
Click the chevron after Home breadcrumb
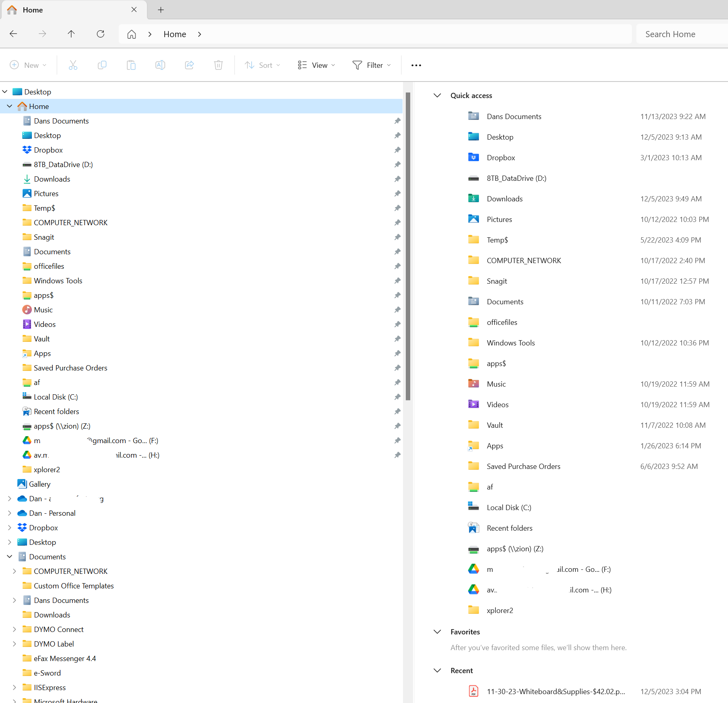click(199, 34)
